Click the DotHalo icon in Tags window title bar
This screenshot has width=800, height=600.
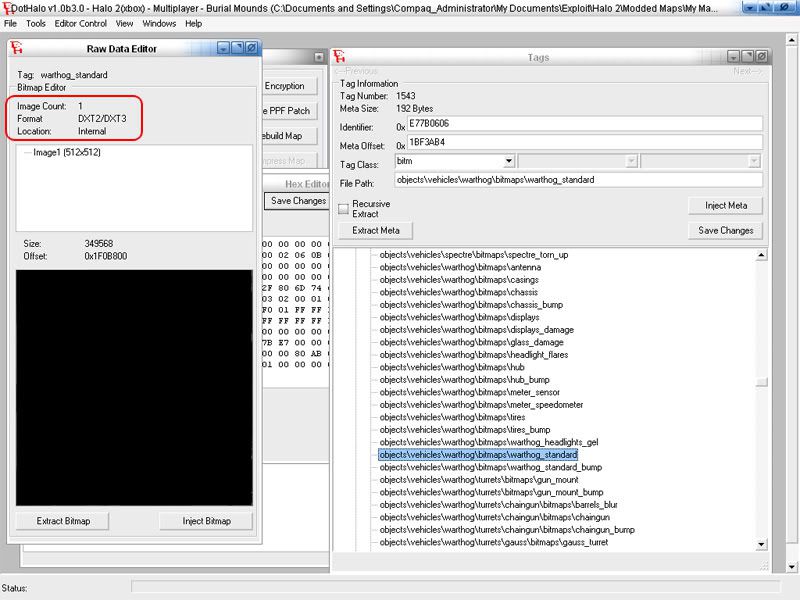click(x=339, y=56)
